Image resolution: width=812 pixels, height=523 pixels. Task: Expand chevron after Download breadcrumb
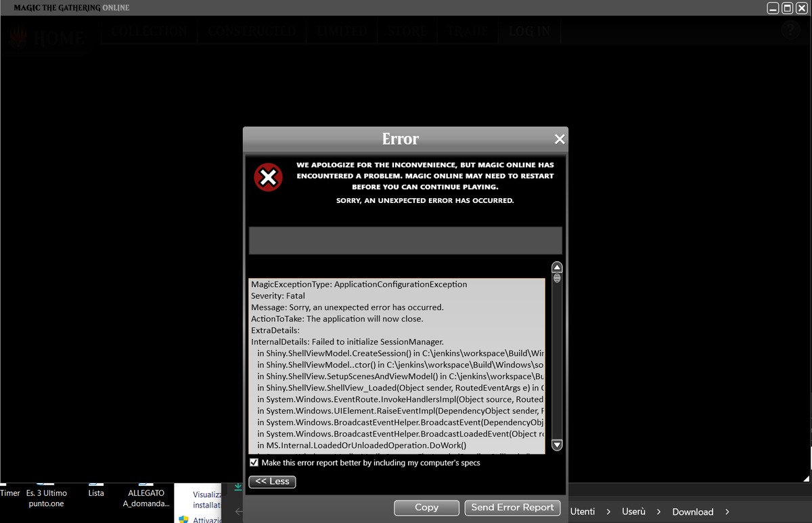pos(727,511)
